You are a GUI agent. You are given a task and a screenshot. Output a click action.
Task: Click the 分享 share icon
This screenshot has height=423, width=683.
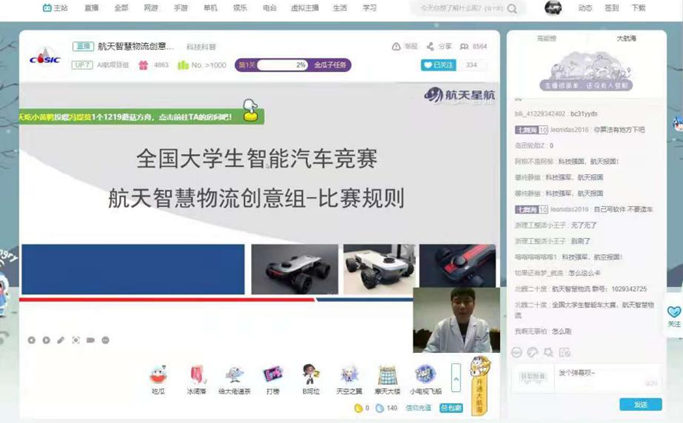[430, 46]
